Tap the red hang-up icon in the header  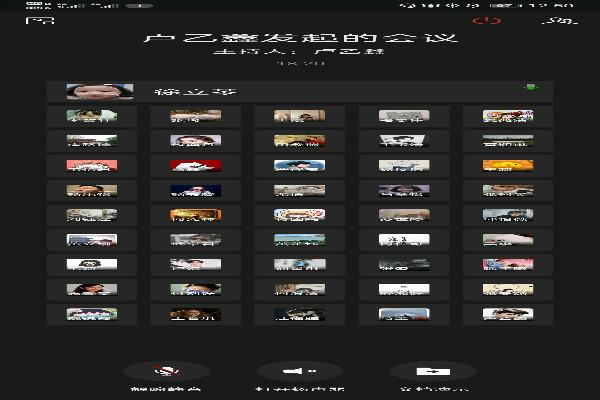487,20
